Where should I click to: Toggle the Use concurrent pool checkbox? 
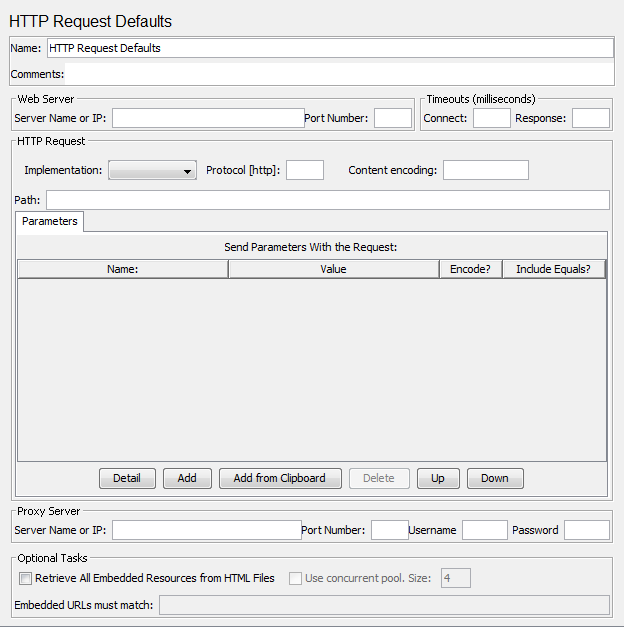(295, 578)
